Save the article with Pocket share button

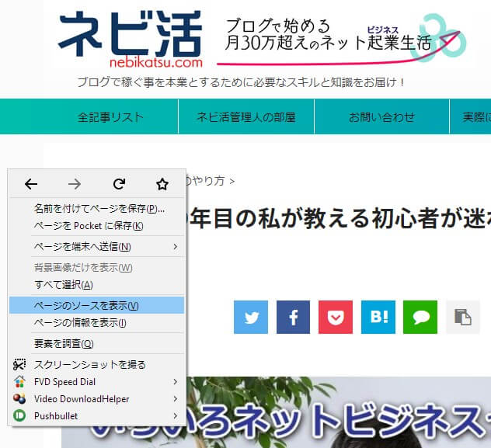coord(336,317)
